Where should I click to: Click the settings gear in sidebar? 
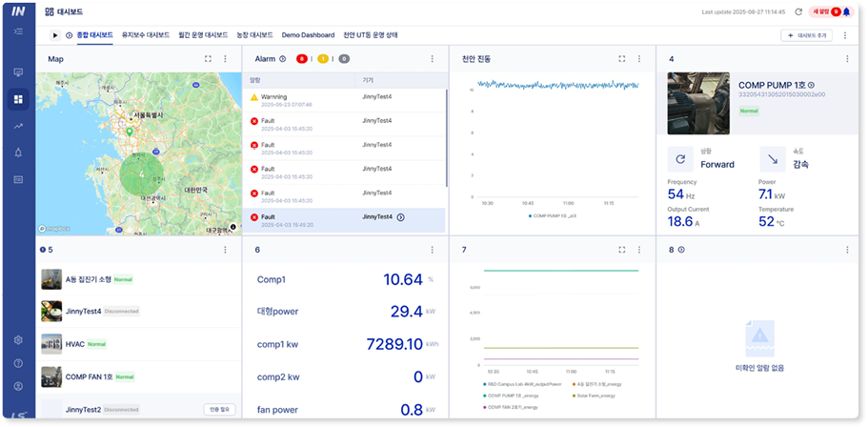18,340
